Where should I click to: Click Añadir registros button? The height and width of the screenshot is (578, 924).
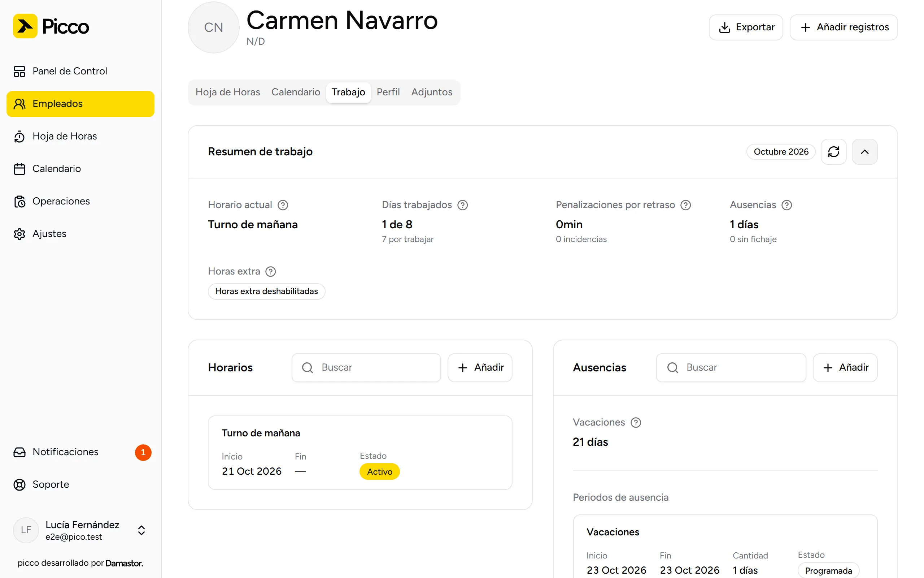pos(844,27)
